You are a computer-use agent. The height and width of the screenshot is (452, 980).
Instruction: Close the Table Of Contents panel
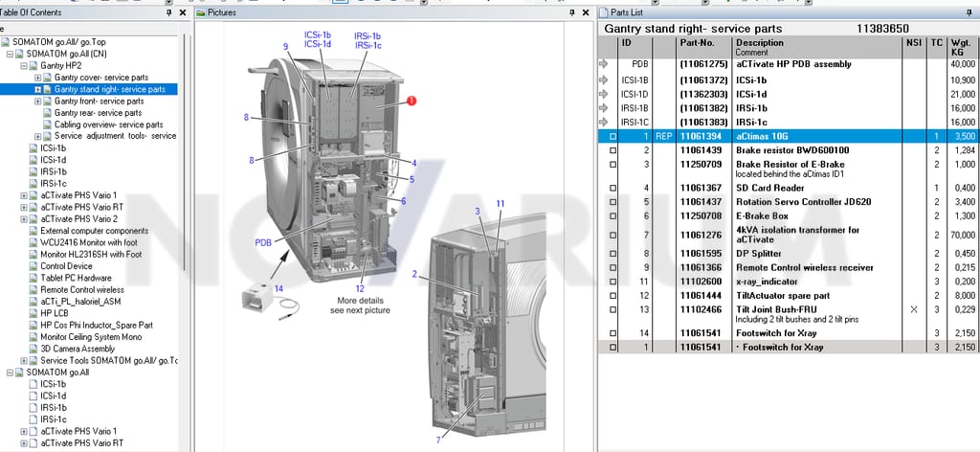click(183, 12)
